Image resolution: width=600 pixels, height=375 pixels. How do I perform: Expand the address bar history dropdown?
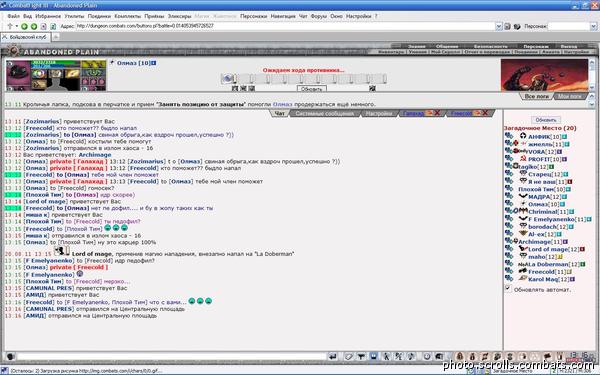[499, 26]
